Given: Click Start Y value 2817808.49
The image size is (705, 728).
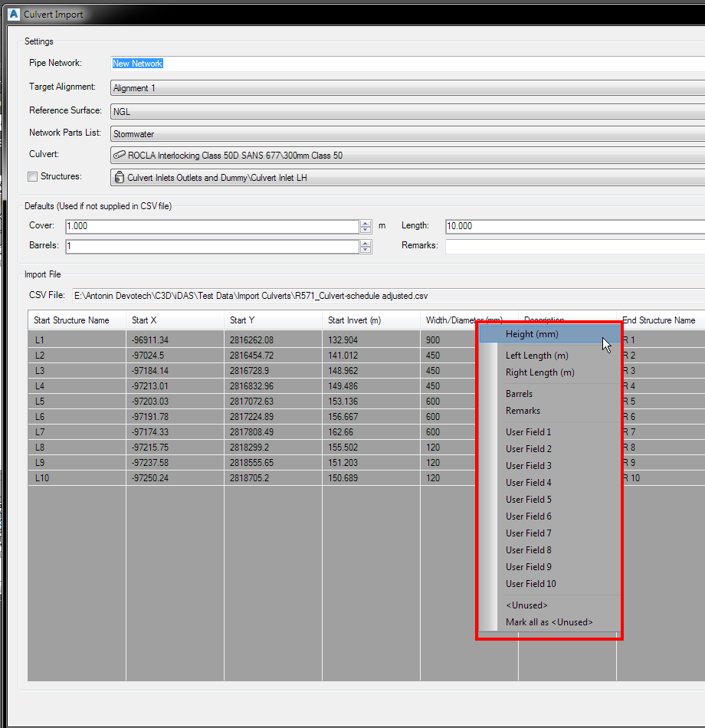Looking at the screenshot, I should (273, 431).
